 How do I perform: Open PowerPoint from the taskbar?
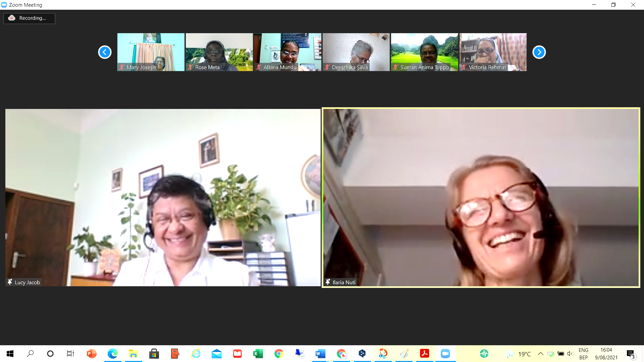(91, 354)
